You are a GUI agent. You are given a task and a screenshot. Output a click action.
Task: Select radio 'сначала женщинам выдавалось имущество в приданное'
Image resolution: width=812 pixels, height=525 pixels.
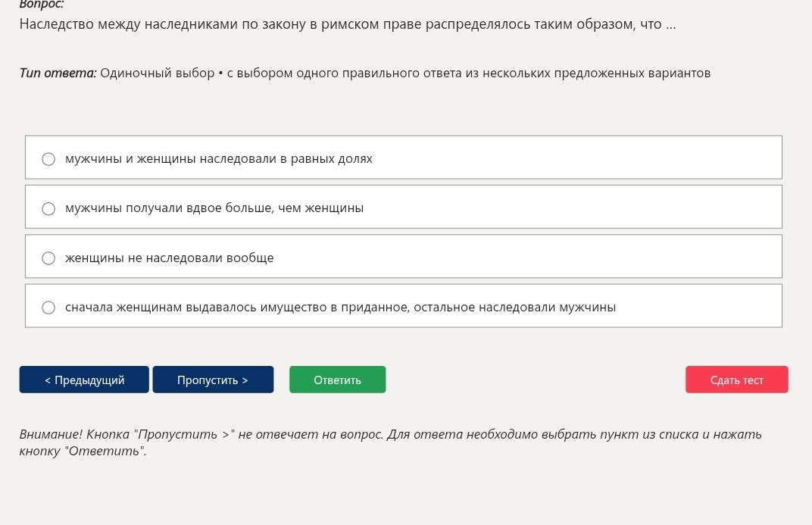point(48,308)
